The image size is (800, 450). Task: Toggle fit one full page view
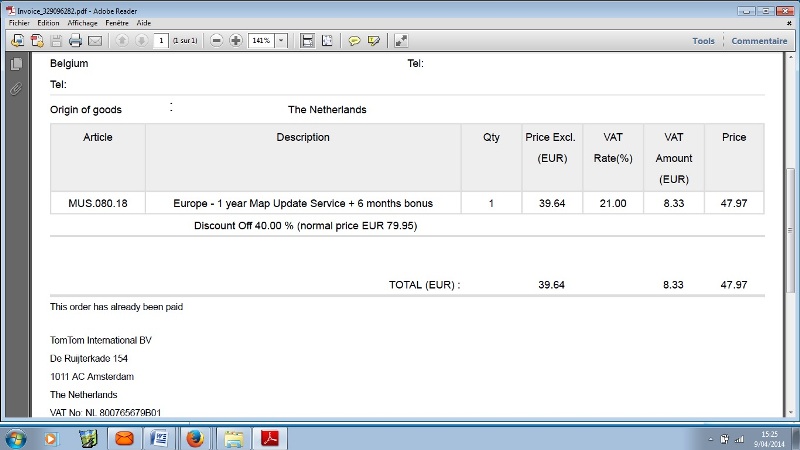327,41
